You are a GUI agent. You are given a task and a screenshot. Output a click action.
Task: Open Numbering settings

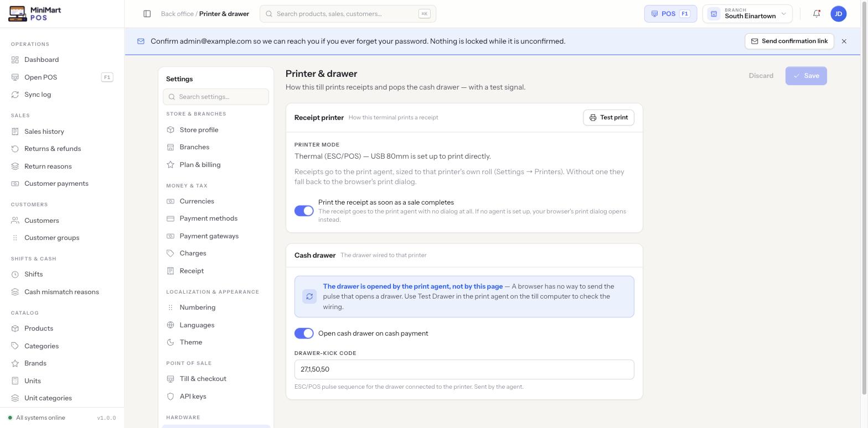[216, 307]
